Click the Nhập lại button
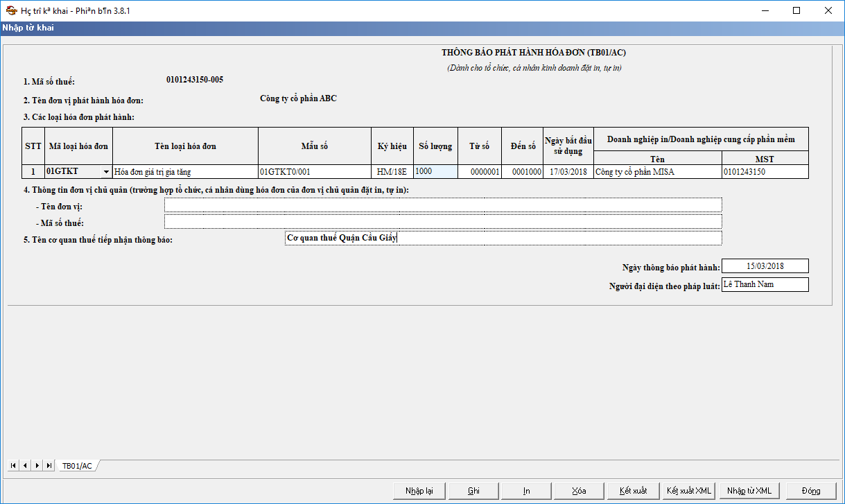Image resolution: width=845 pixels, height=504 pixels. point(419,491)
